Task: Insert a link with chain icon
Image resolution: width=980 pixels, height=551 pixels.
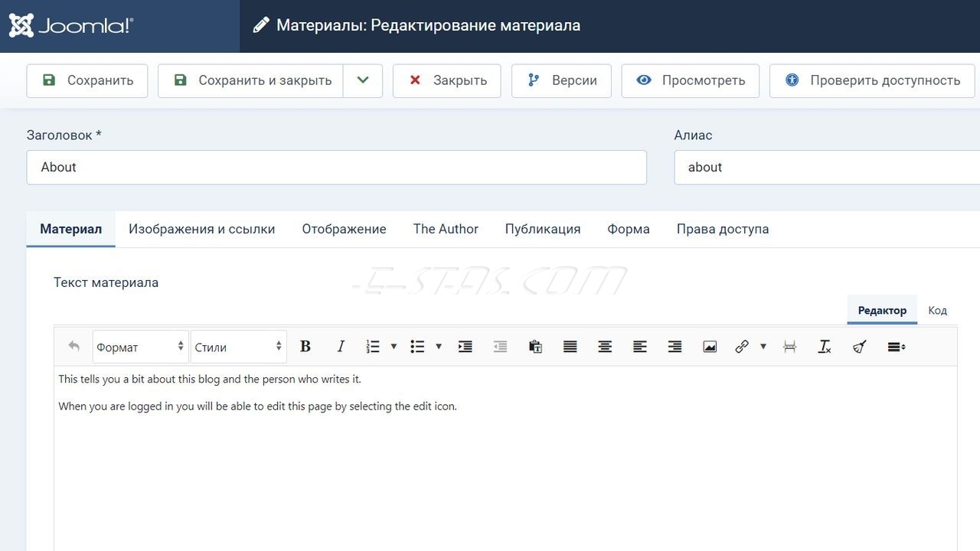Action: click(x=742, y=347)
